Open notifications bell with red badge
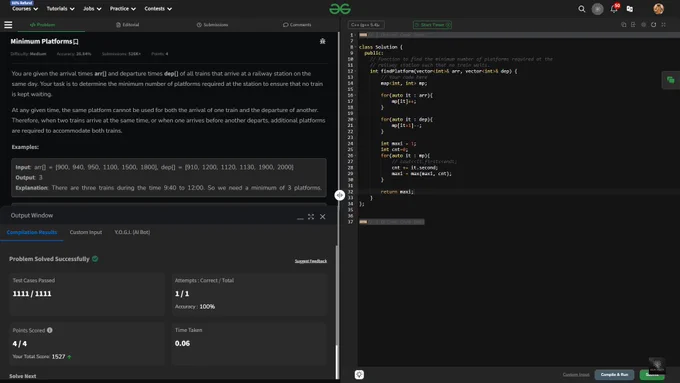680x383 pixels. (x=614, y=9)
